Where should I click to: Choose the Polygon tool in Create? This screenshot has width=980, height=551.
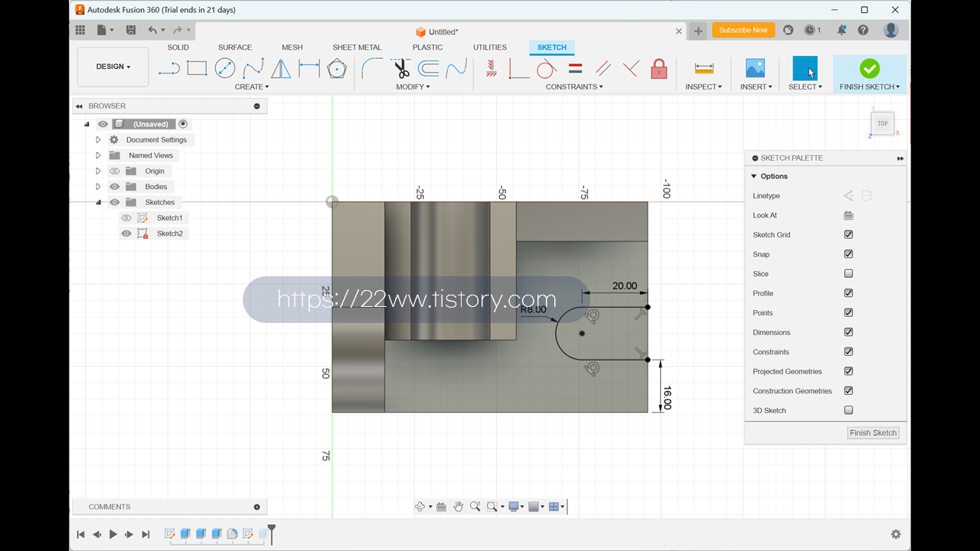(x=337, y=68)
